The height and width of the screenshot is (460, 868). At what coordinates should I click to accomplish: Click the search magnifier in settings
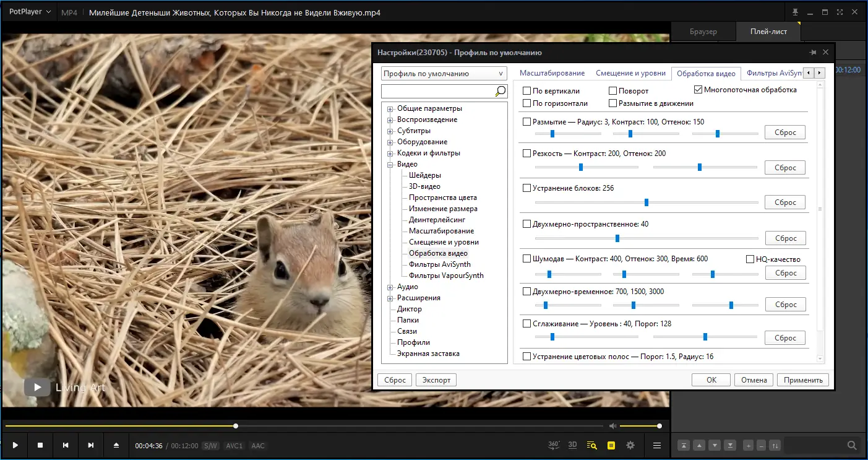click(x=500, y=92)
